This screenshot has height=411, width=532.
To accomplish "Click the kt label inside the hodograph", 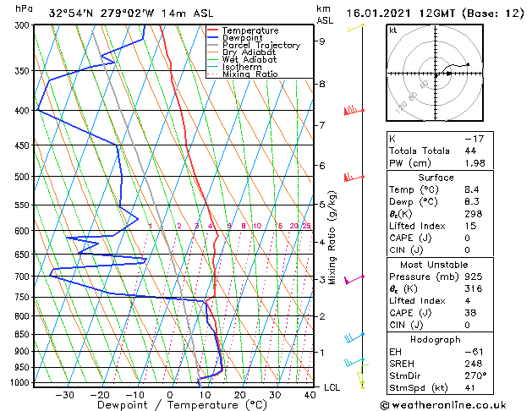I will click(393, 30).
